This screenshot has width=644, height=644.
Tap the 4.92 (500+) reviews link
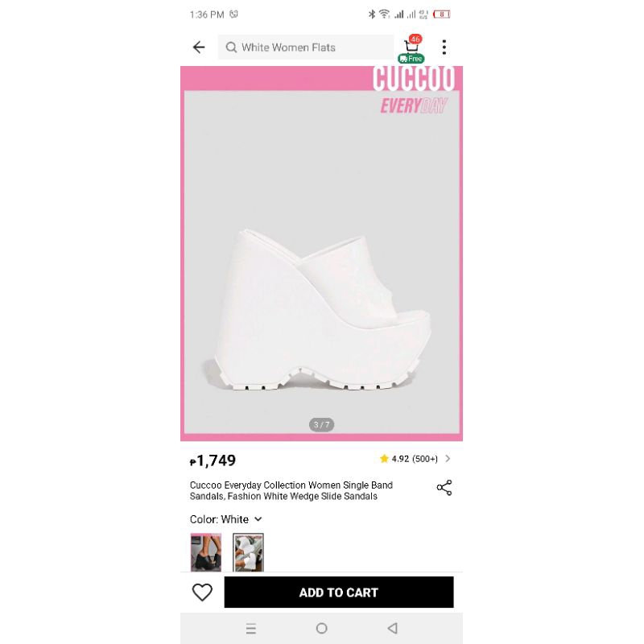click(415, 458)
